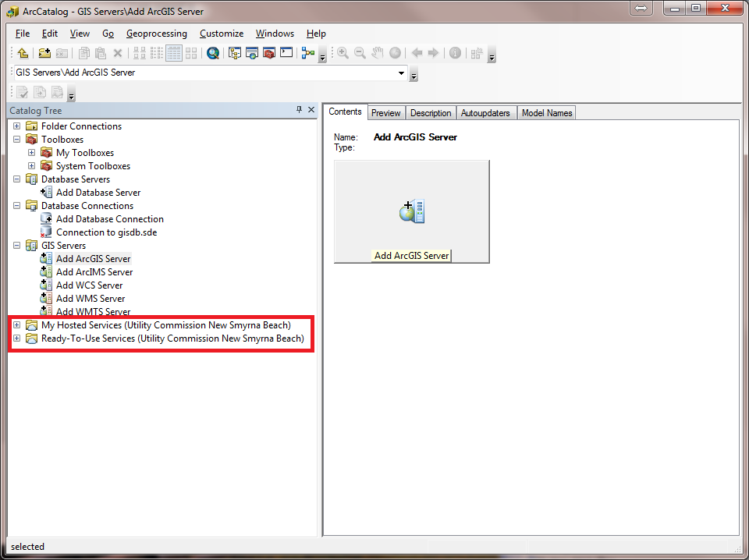Expand the System Toolboxes node

point(31,166)
